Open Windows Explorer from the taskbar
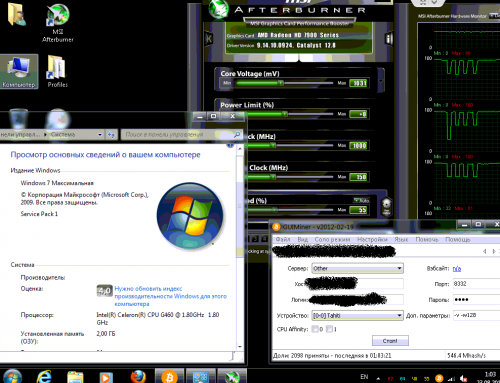 [75, 377]
